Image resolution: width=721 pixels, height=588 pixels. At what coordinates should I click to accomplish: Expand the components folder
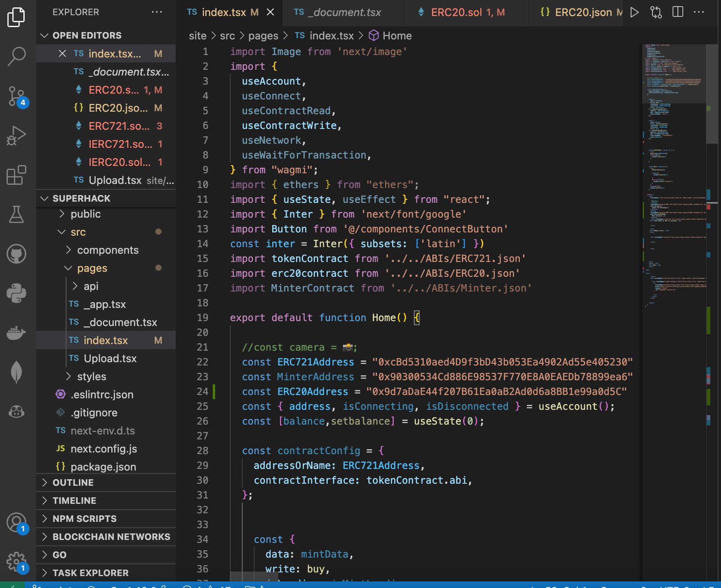tap(106, 250)
